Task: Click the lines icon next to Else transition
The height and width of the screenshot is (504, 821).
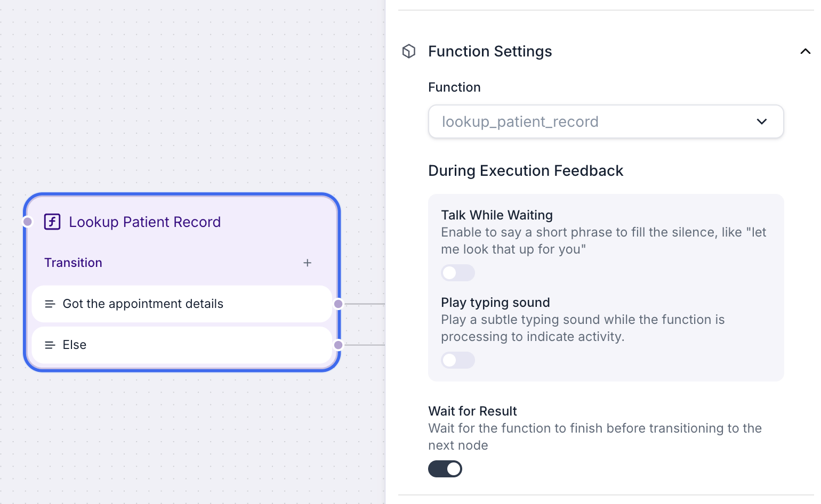Action: tap(50, 345)
